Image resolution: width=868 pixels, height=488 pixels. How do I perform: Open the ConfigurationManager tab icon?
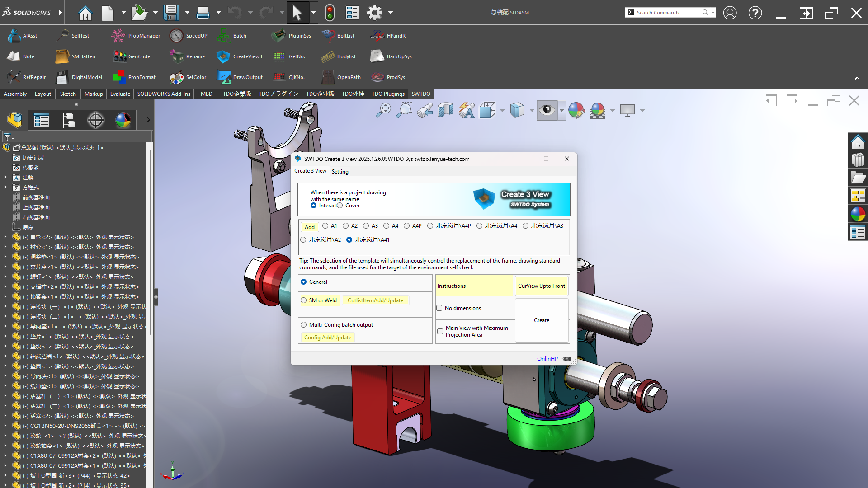pos(68,120)
